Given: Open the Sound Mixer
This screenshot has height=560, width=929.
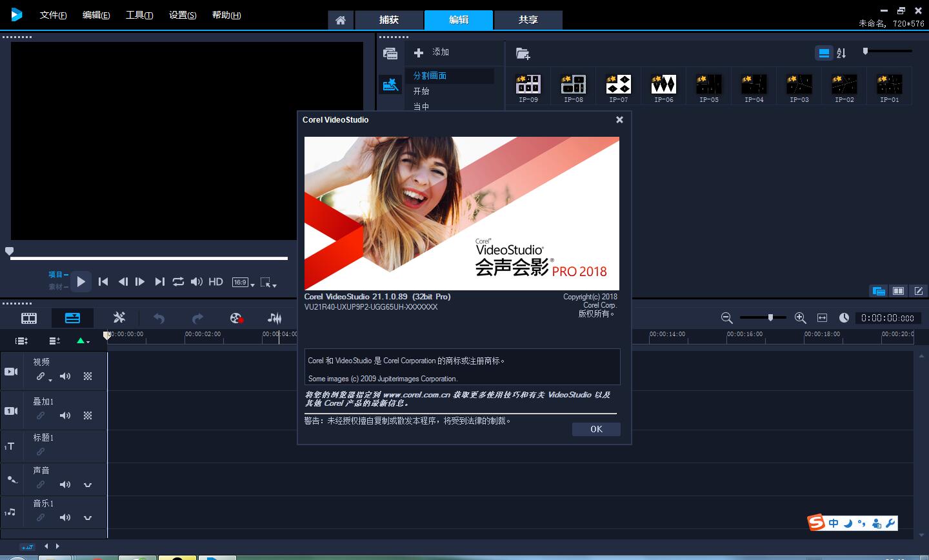Looking at the screenshot, I should coord(275,318).
